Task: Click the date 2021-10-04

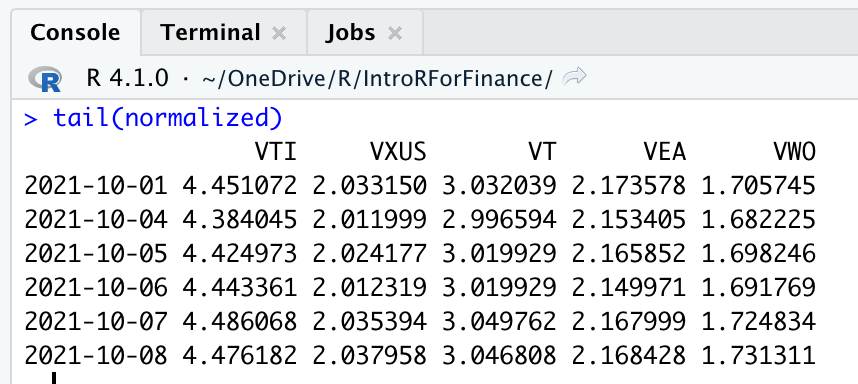Action: click(x=96, y=220)
